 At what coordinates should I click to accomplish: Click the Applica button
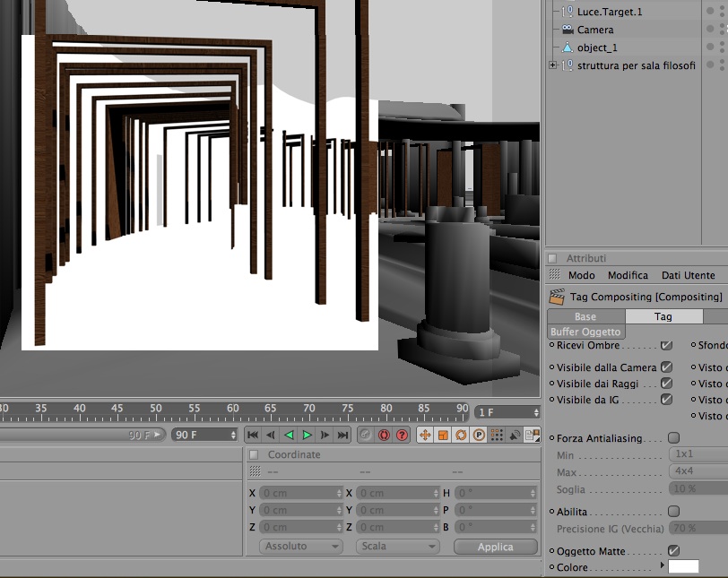pos(496,547)
